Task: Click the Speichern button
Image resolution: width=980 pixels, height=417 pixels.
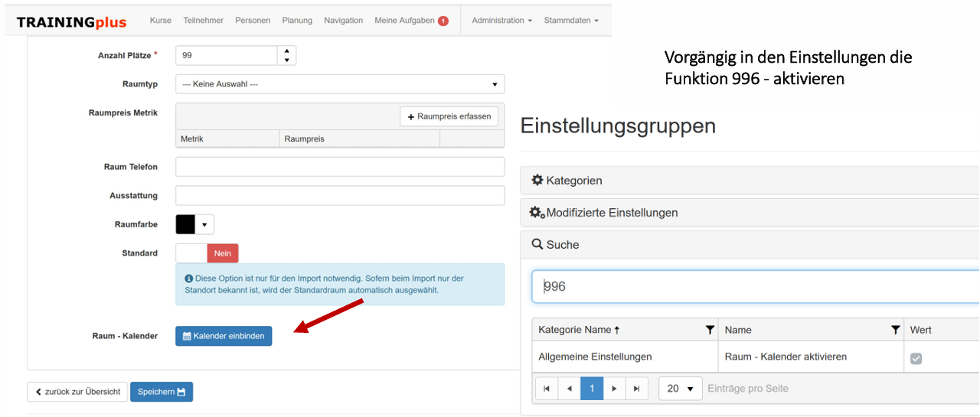Action: coord(162,392)
